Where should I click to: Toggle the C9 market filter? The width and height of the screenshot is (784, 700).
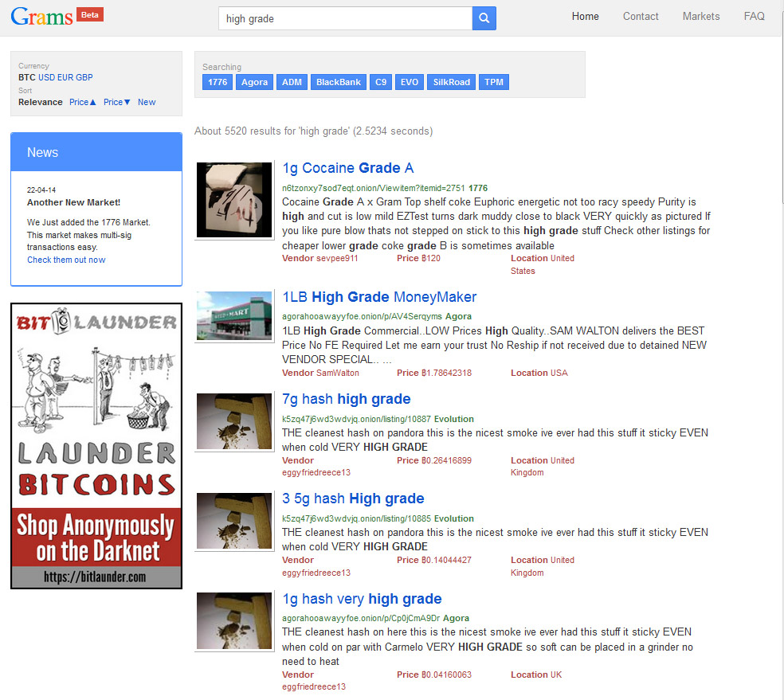(x=381, y=82)
